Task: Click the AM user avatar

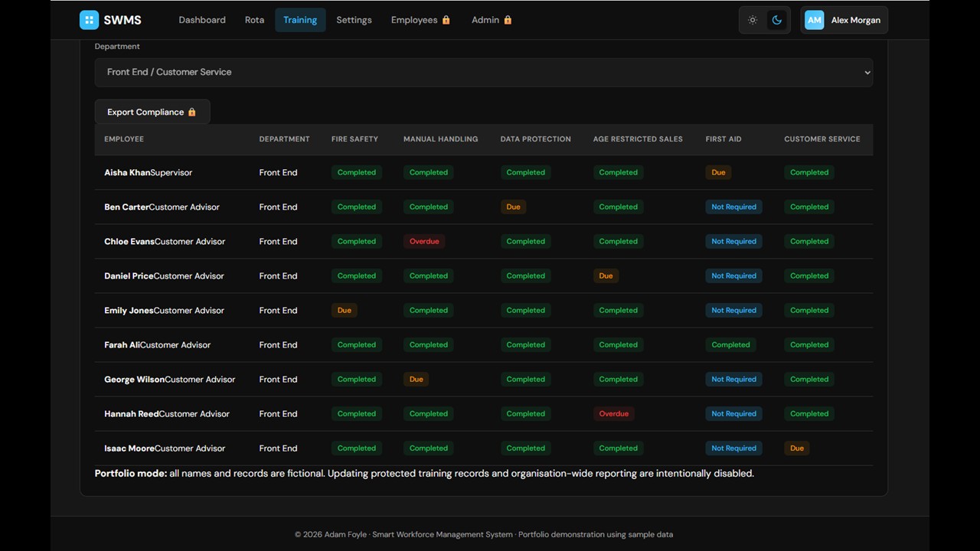Action: click(x=815, y=20)
